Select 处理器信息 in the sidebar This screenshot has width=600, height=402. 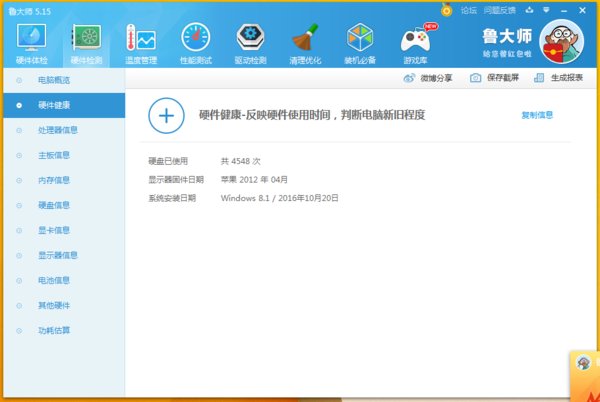(64, 130)
